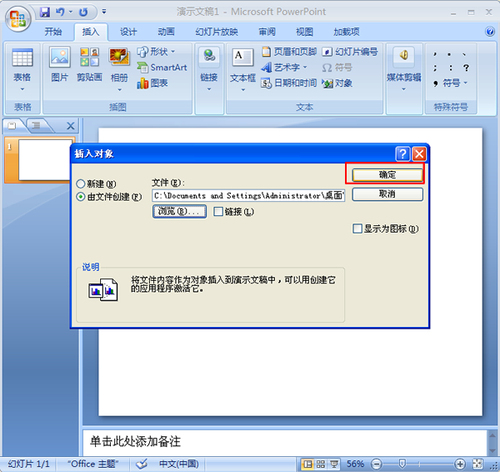
Task: Show the slides thumbnail pane tab
Action: point(12,126)
